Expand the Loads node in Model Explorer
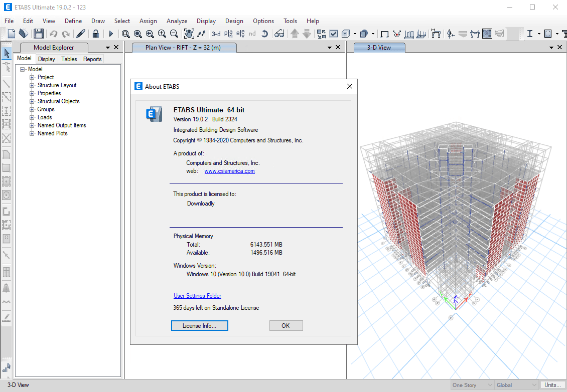Viewport: 567px width, 392px height. 32,117
